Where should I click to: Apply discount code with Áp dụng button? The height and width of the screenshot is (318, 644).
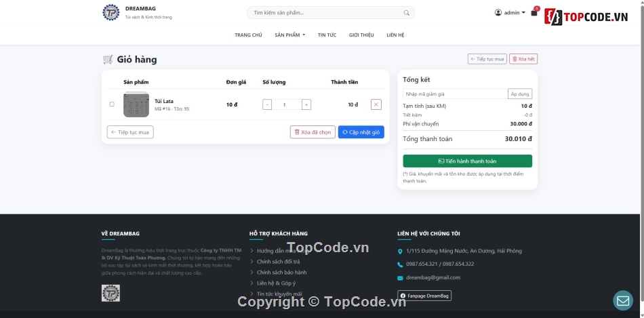click(520, 94)
